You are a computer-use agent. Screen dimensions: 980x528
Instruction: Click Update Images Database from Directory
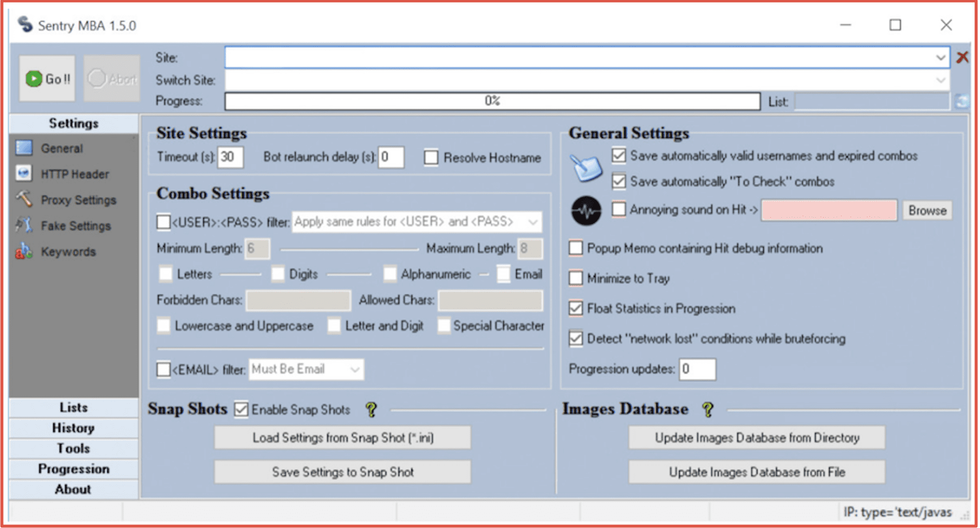point(757,437)
